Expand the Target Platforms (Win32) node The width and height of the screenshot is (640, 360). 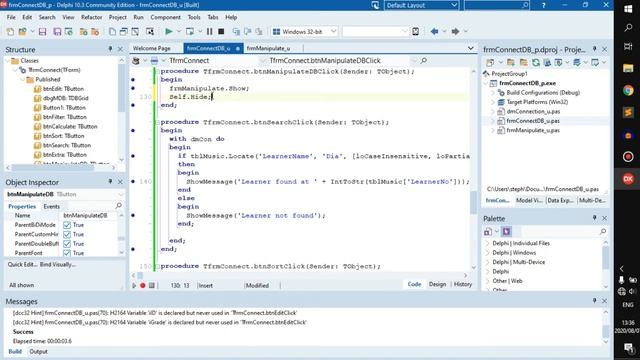pos(493,102)
